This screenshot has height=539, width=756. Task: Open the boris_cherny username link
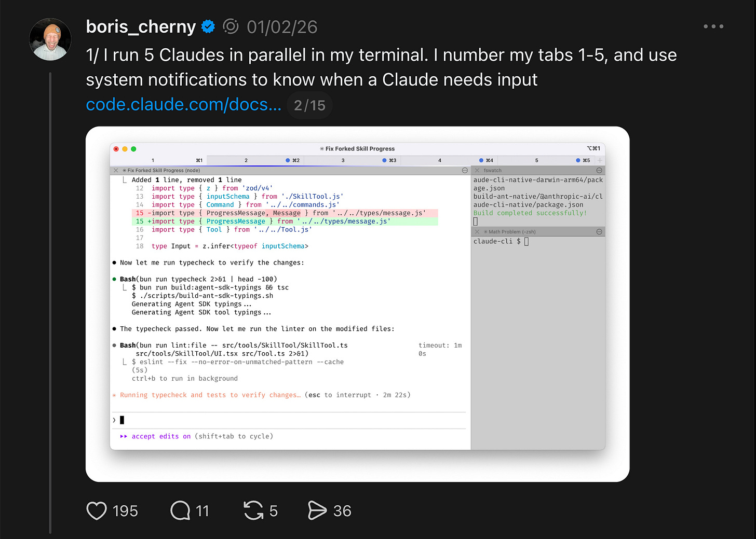(141, 26)
